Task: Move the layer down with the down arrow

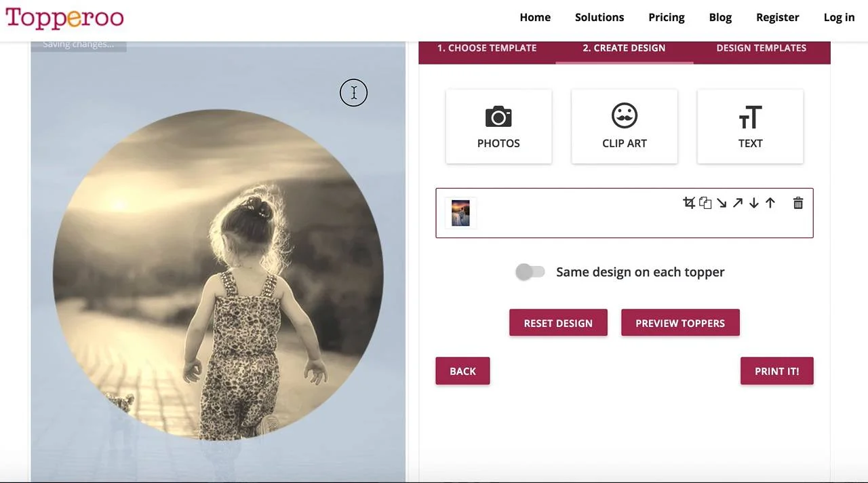Action: [x=754, y=203]
